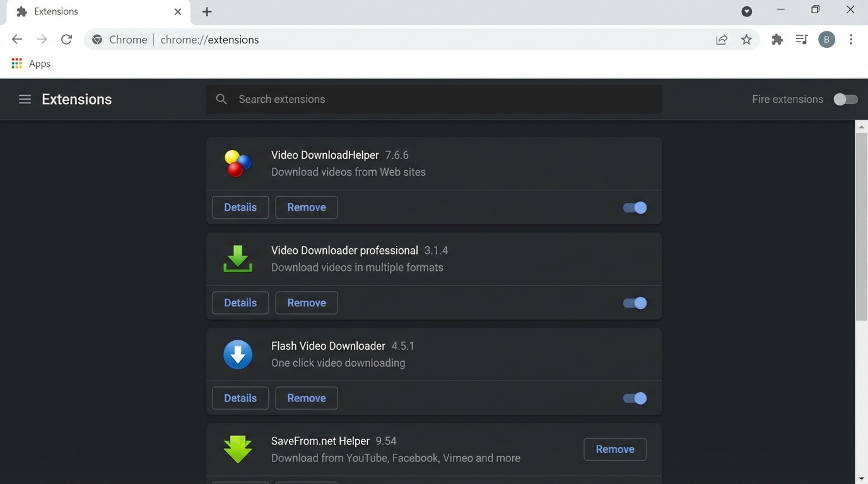Disable the Video DownloadHelper extension toggle
Viewport: 868px width, 484px height.
tap(633, 207)
